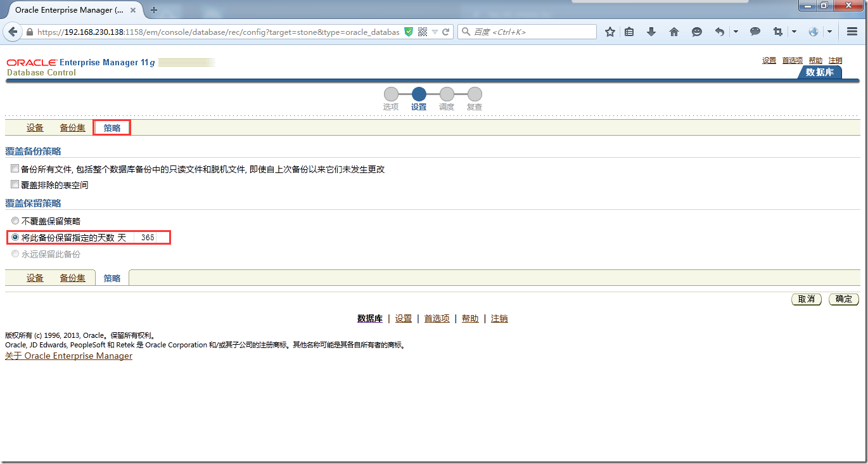
Task: Check 覆盖排除的表空间 checkbox
Action: (15, 184)
